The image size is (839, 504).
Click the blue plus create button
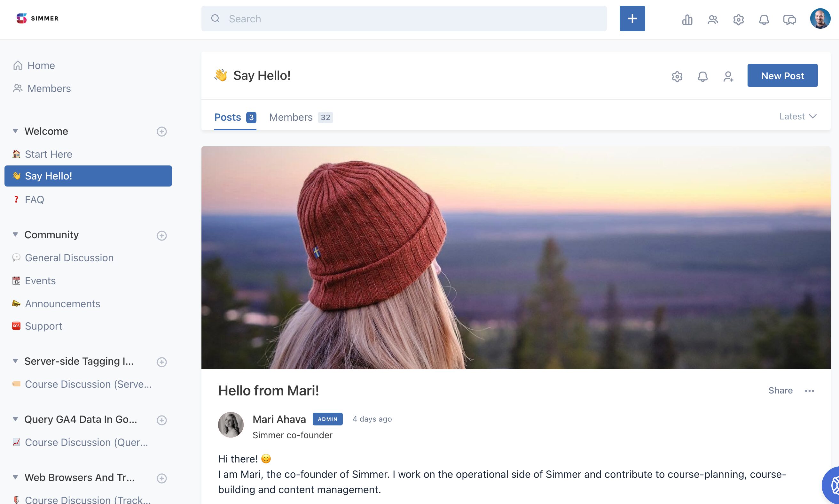632,19
